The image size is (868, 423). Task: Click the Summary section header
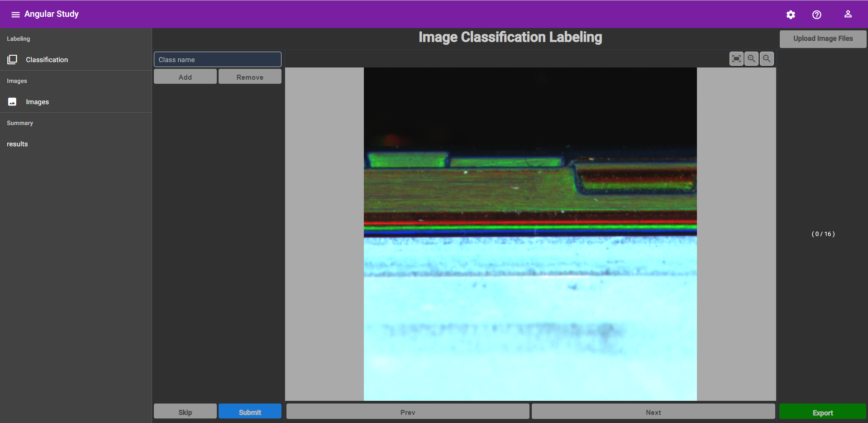coord(20,123)
